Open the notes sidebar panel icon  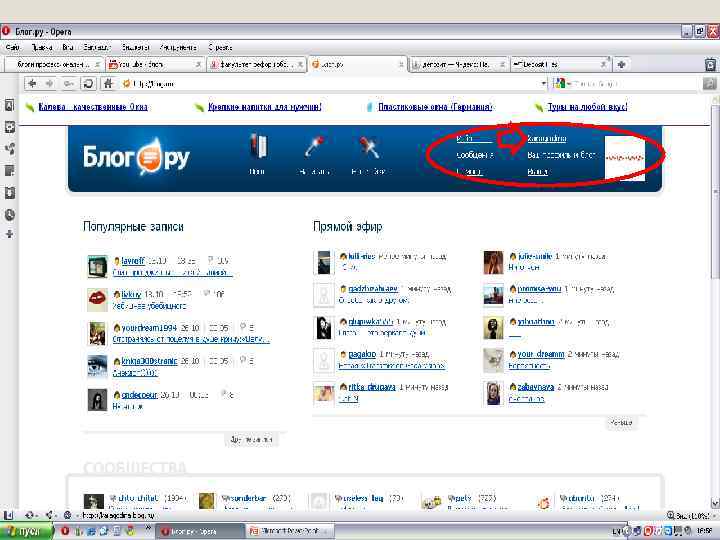coord(9,171)
